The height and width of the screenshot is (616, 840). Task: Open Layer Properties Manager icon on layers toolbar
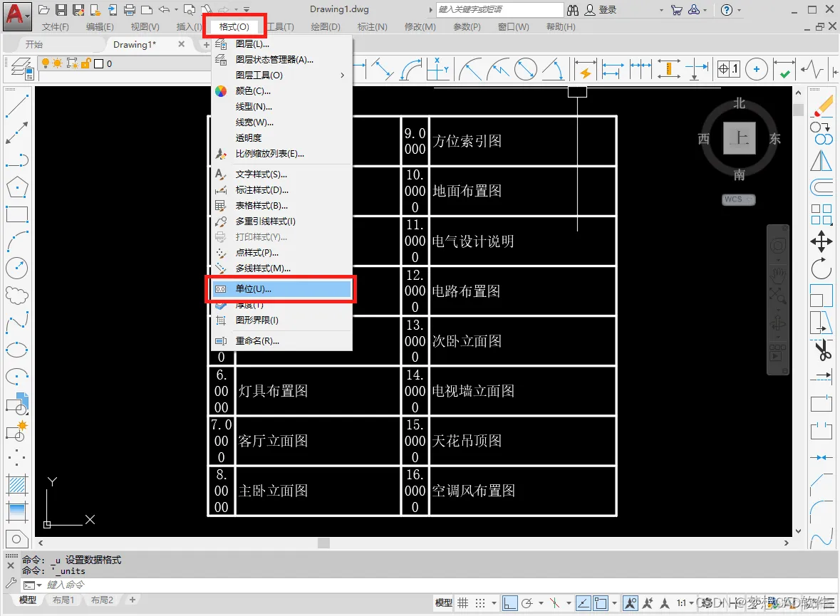(22, 68)
